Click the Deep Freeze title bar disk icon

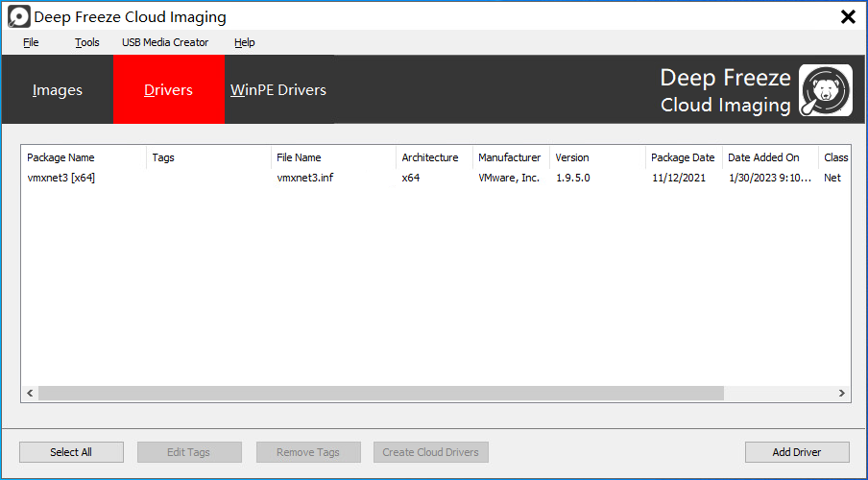pyautogui.click(x=19, y=16)
